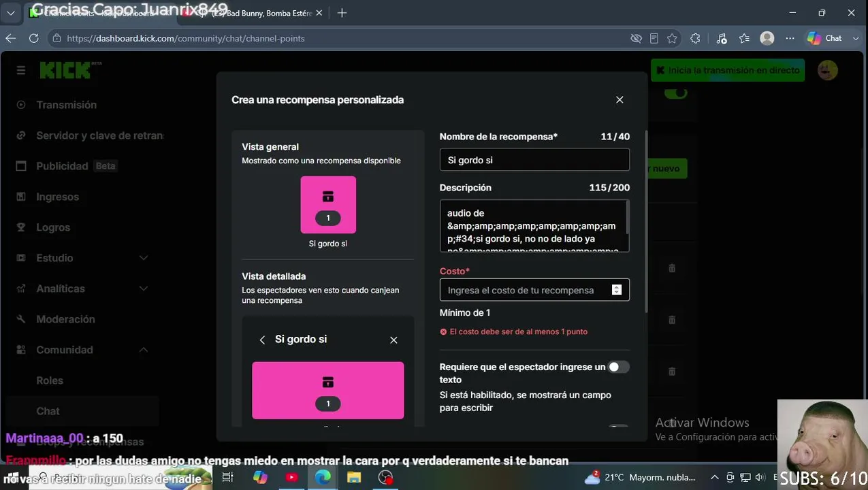Open the YouTube taskbar app
This screenshot has width=868, height=490.
coord(291,477)
